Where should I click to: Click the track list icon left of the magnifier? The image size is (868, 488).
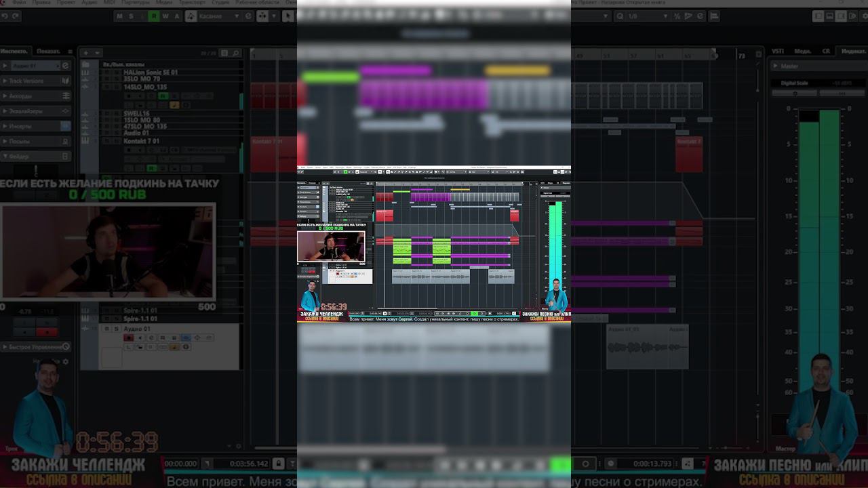pyautogui.click(x=225, y=53)
